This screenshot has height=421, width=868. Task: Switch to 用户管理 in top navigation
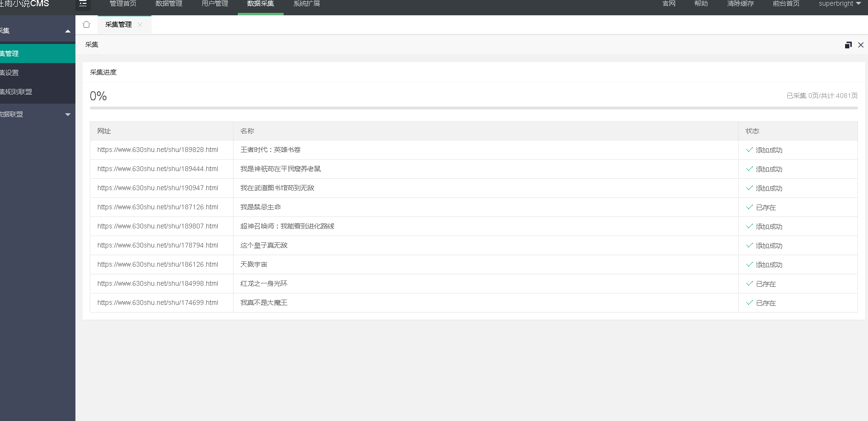(x=215, y=4)
